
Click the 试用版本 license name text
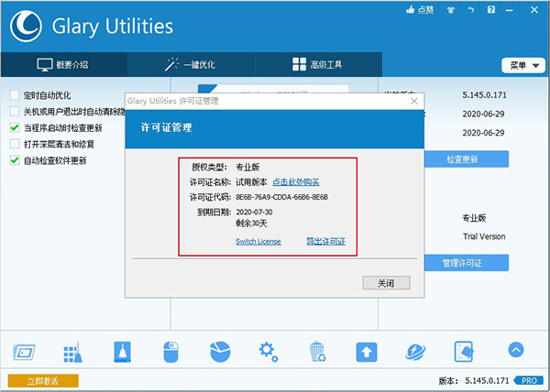[251, 182]
